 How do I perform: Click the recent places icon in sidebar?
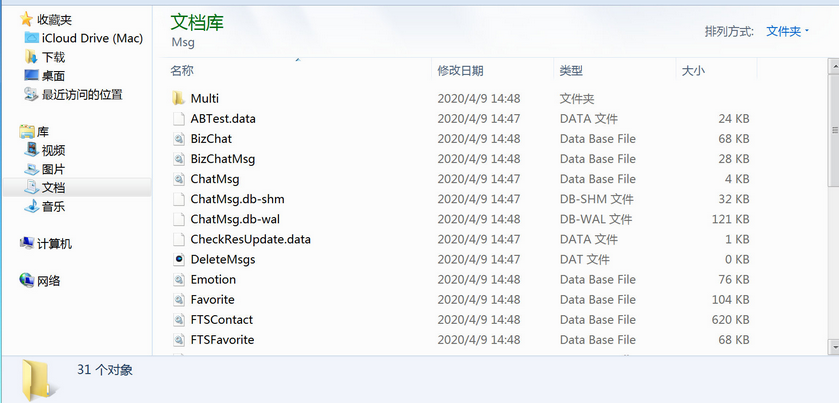[x=31, y=94]
